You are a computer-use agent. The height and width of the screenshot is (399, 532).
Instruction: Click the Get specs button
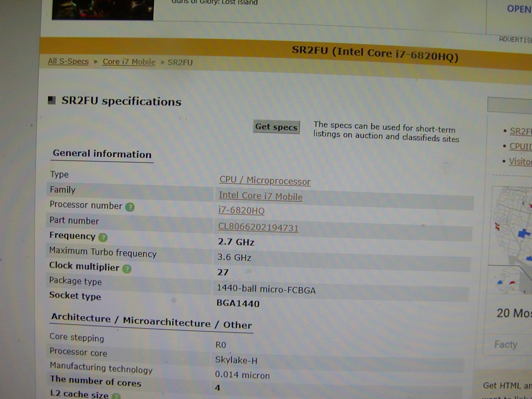coord(276,127)
